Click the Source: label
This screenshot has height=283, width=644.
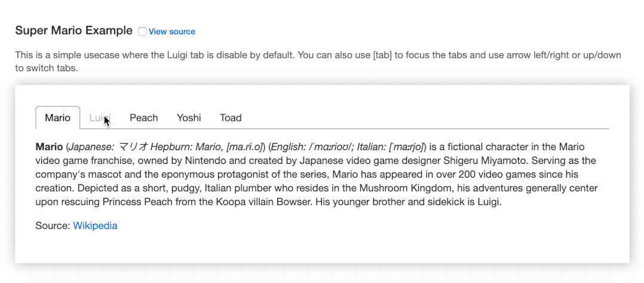coord(52,226)
